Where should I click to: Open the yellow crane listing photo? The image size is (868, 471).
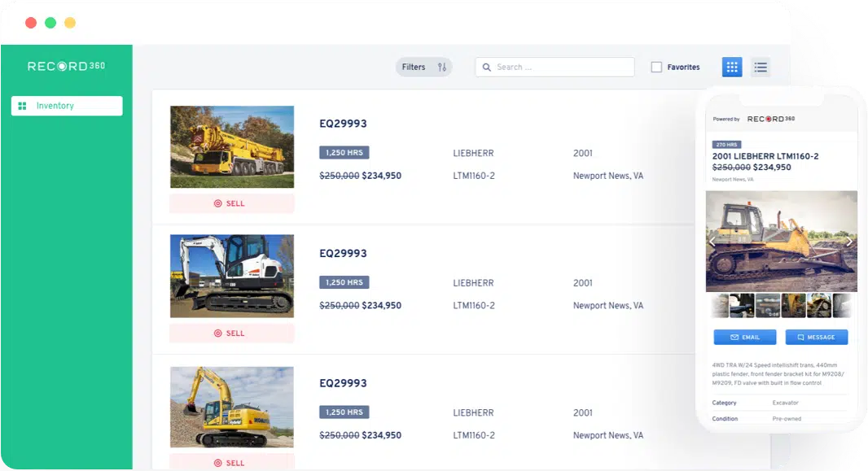(232, 147)
